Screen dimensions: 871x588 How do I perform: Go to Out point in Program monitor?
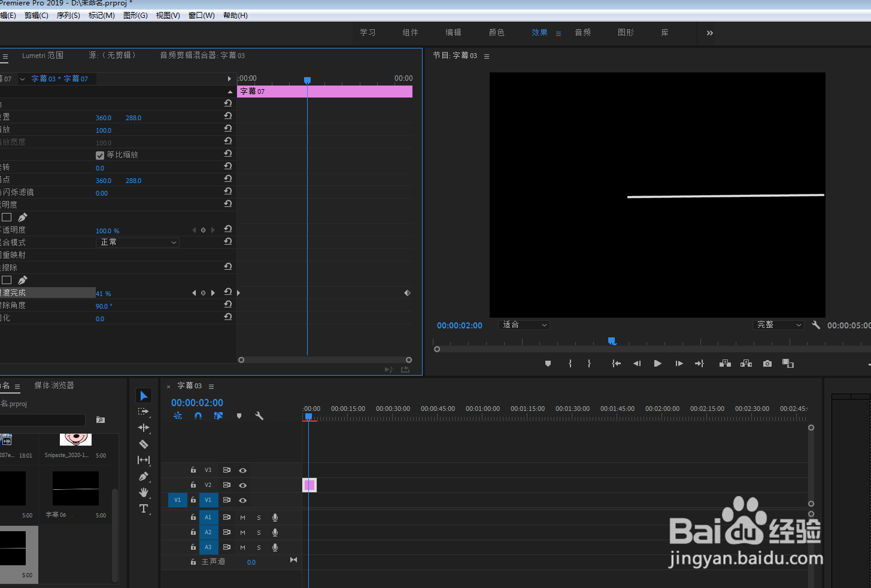[699, 363]
